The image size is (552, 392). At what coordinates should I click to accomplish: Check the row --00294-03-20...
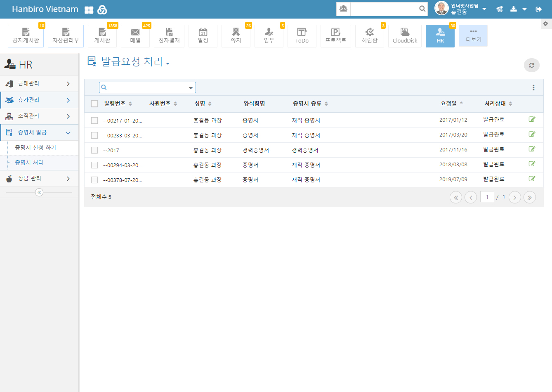pos(94,165)
